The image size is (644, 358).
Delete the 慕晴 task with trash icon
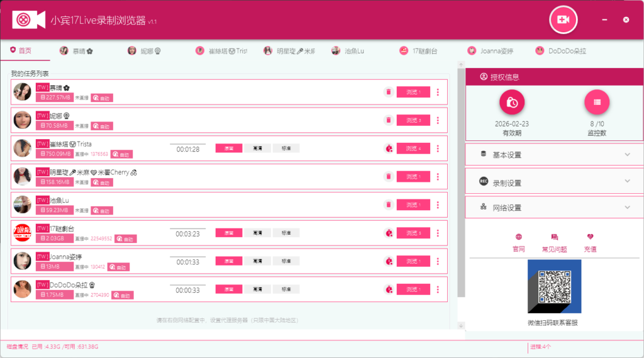point(389,92)
